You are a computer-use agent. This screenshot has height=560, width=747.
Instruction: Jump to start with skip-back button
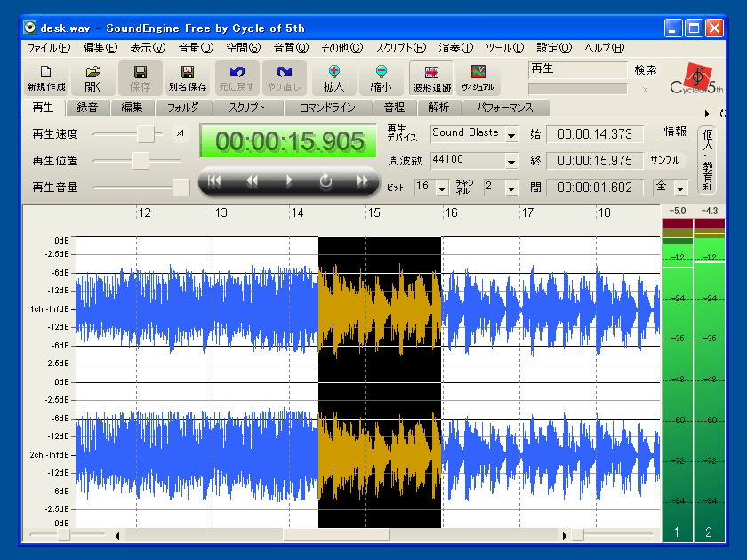214,181
